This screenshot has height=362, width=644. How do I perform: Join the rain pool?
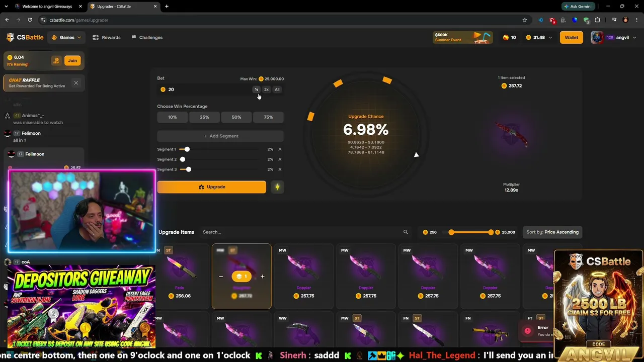(72, 60)
